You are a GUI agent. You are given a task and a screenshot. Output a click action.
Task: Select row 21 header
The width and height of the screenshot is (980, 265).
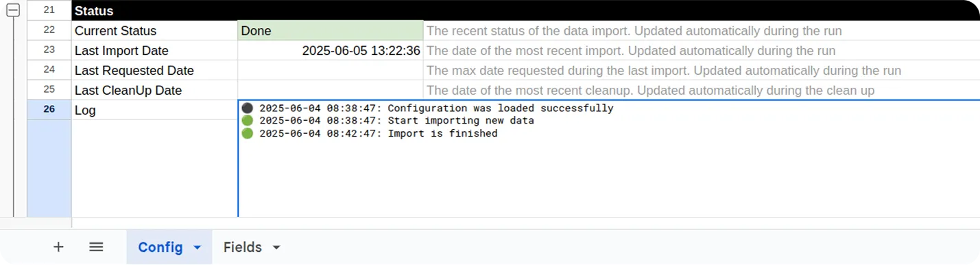coord(49,10)
